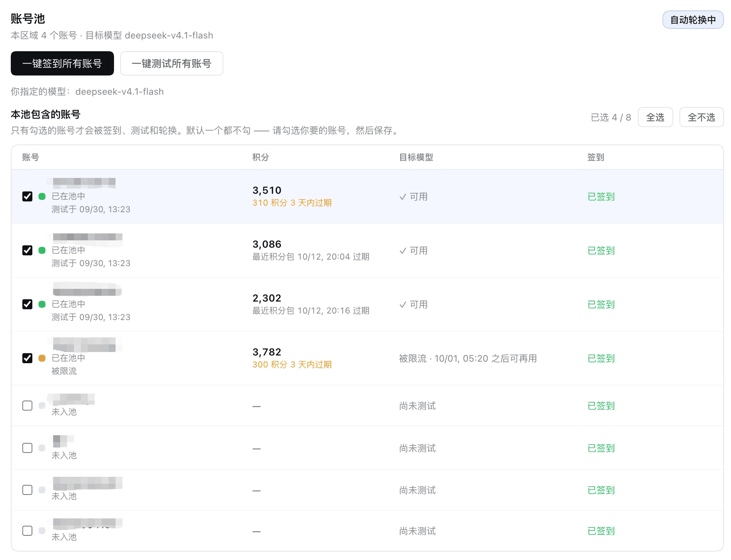The height and width of the screenshot is (560, 731).
Task: Click the orange status dot of the 3,782 row
Action: tap(42, 358)
